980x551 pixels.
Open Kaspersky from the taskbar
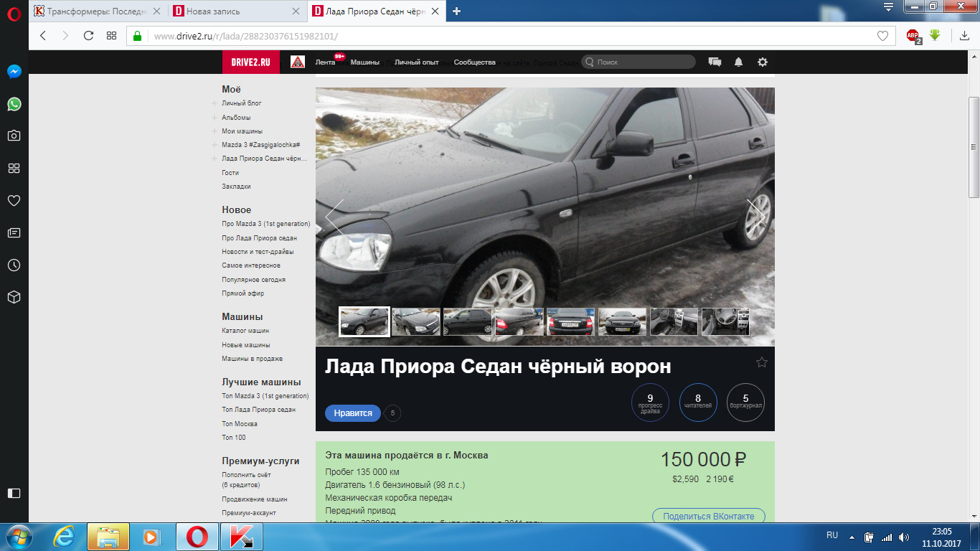click(x=241, y=537)
